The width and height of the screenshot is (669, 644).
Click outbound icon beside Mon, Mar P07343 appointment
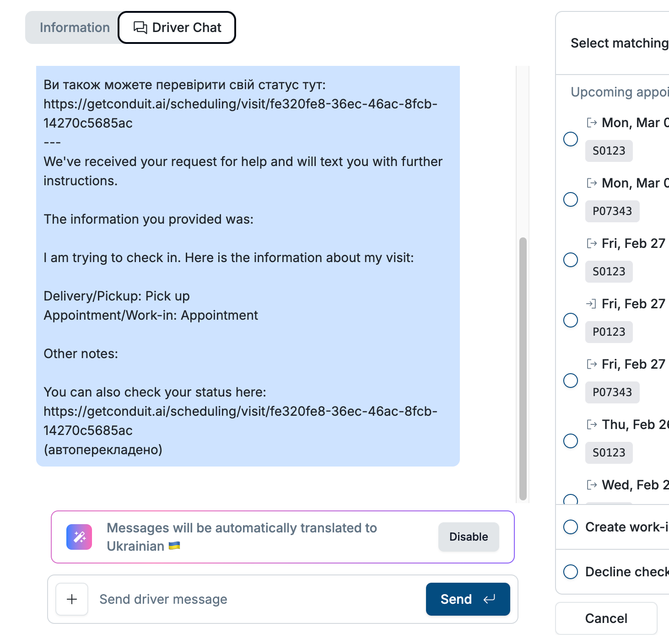tap(592, 183)
